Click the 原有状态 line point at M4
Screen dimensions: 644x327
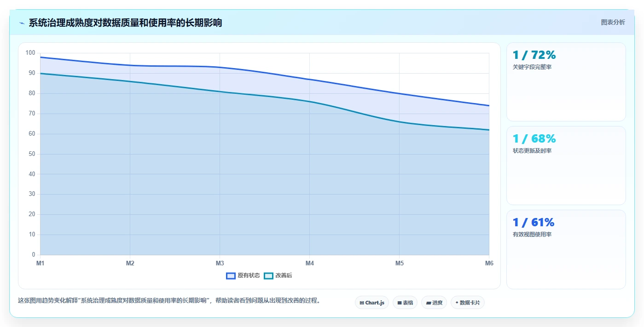(x=309, y=80)
